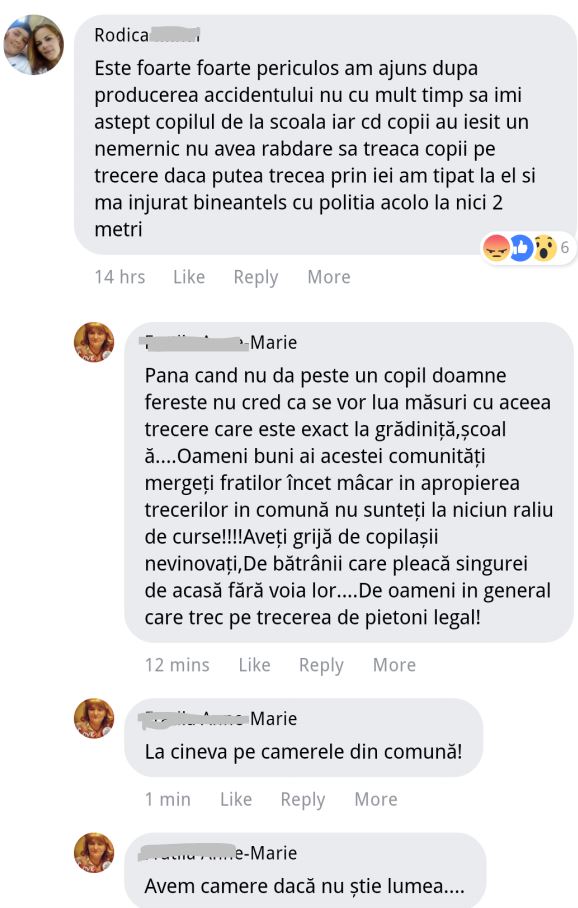Click the angry reaction emoji
The width and height of the screenshot is (578, 908).
pos(496,248)
